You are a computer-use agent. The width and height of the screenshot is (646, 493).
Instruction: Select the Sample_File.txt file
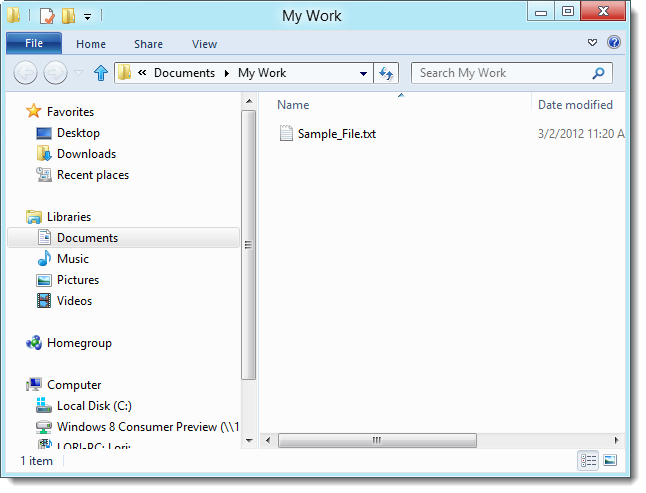pos(337,134)
